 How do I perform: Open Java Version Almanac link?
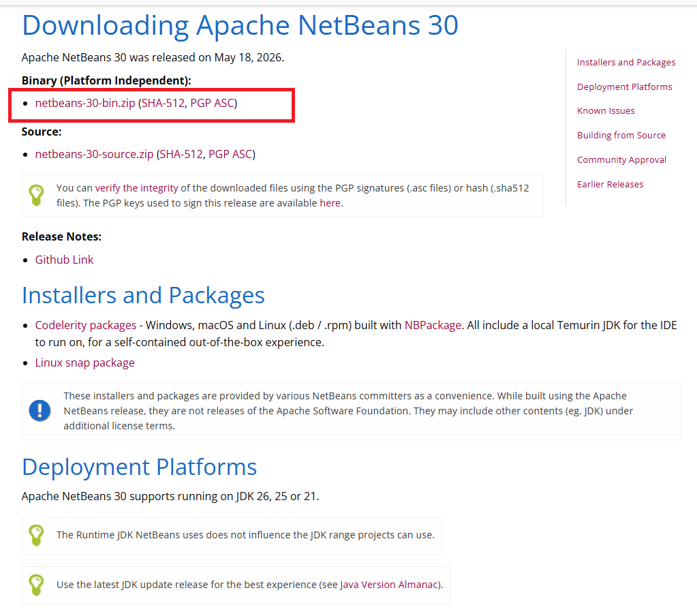pos(390,585)
